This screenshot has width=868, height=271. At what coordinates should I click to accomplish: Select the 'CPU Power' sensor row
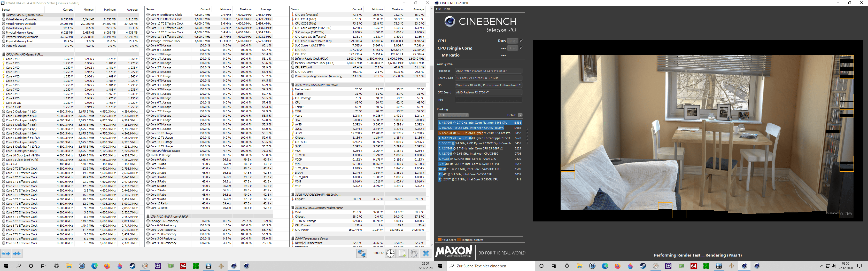pyautogui.click(x=358, y=230)
